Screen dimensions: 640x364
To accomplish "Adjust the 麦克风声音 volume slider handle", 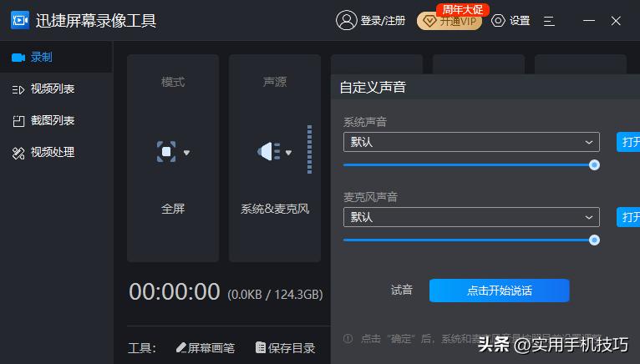I will pyautogui.click(x=594, y=240).
